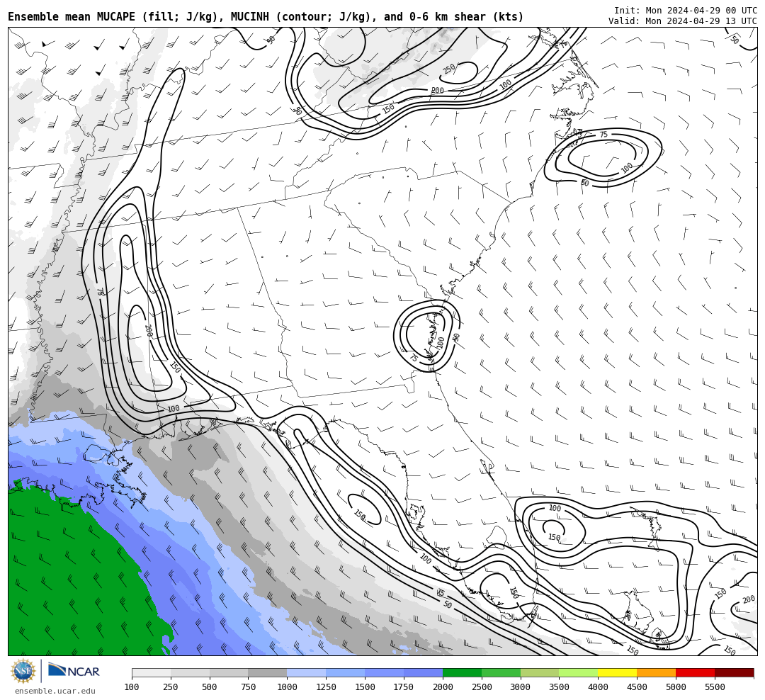
Task: Click the '5000' tick label under the colorbar
Action: [x=676, y=687]
